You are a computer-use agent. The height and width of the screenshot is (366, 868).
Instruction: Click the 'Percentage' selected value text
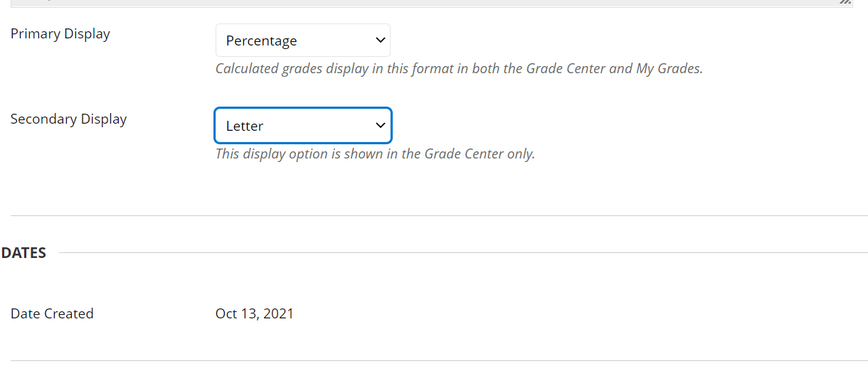click(x=261, y=41)
